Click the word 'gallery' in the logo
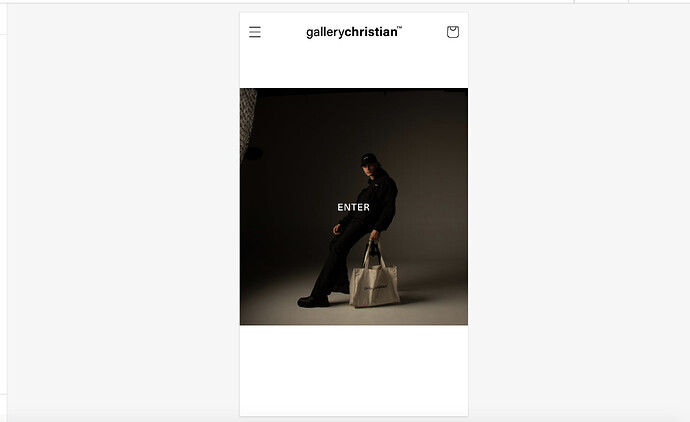 point(325,33)
